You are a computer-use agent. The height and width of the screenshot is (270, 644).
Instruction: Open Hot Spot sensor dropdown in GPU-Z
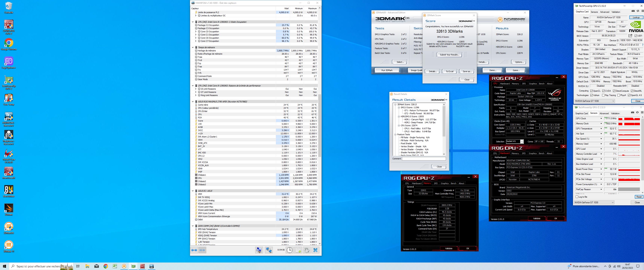pyautogui.click(x=601, y=134)
